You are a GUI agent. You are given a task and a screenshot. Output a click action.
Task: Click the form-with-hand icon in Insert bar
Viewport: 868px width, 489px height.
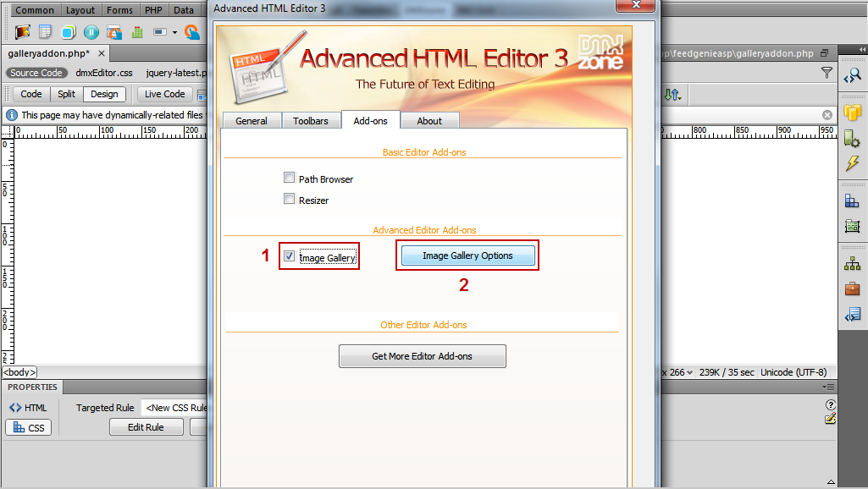pos(114,33)
